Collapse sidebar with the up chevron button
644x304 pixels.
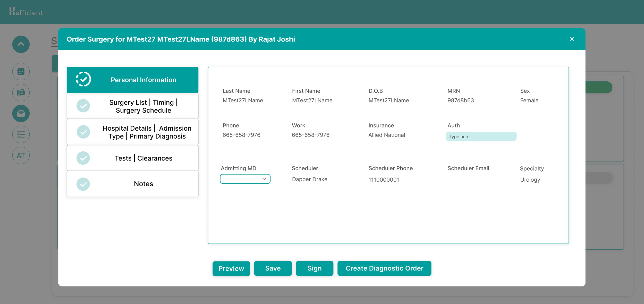pyautogui.click(x=21, y=44)
